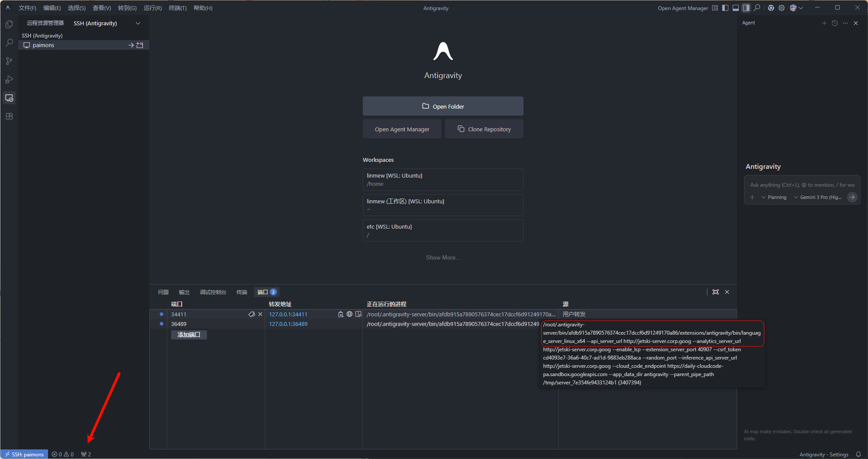Open the Run and Debug view icon
Screen dimensions: 868x459
pos(9,79)
